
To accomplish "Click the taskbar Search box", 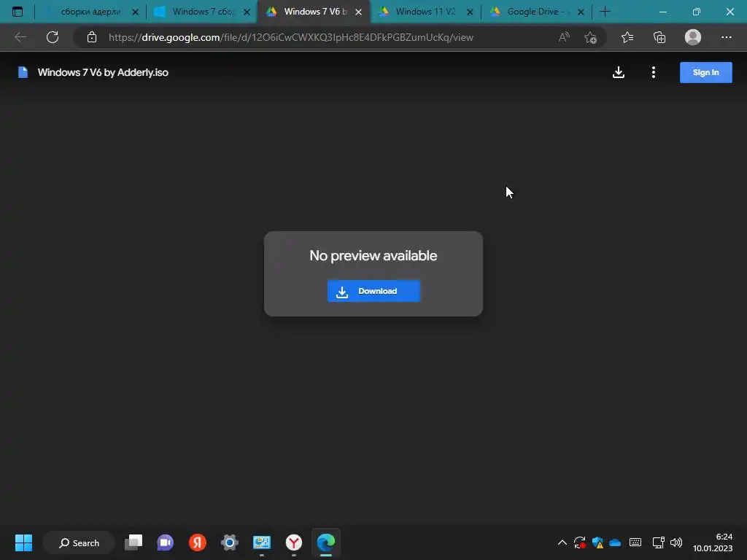I will 79,542.
